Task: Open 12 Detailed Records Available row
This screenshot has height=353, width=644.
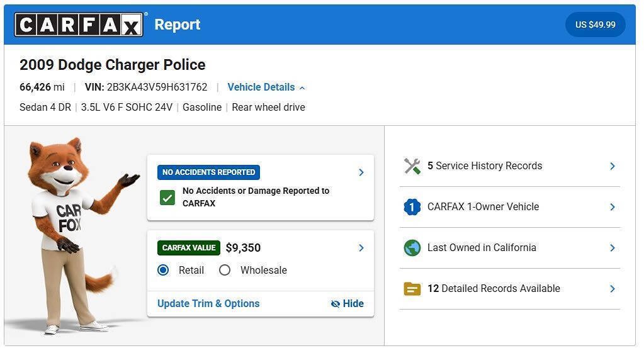Action: pos(510,289)
